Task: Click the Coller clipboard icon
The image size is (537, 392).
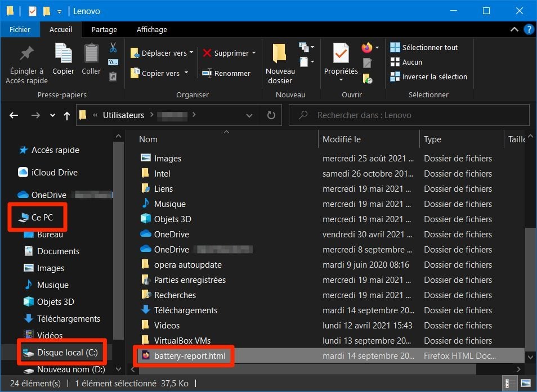Action: [91, 53]
